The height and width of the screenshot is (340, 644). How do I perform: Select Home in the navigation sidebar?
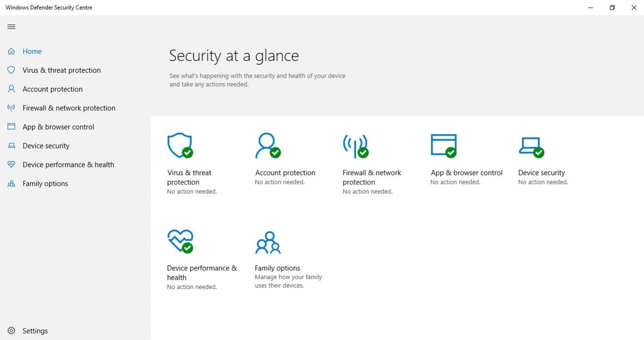(x=32, y=51)
